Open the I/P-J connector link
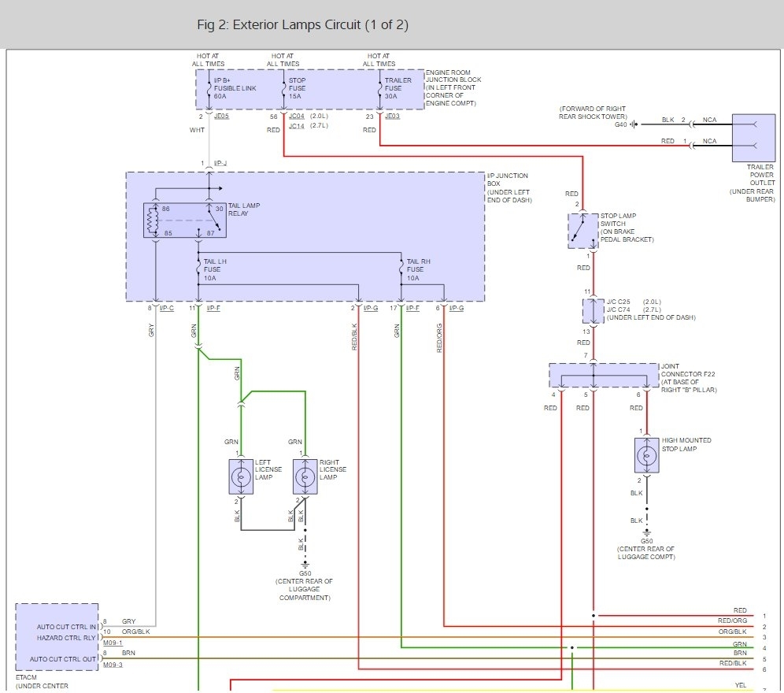Screen dimensions: 784x693 tap(220, 163)
